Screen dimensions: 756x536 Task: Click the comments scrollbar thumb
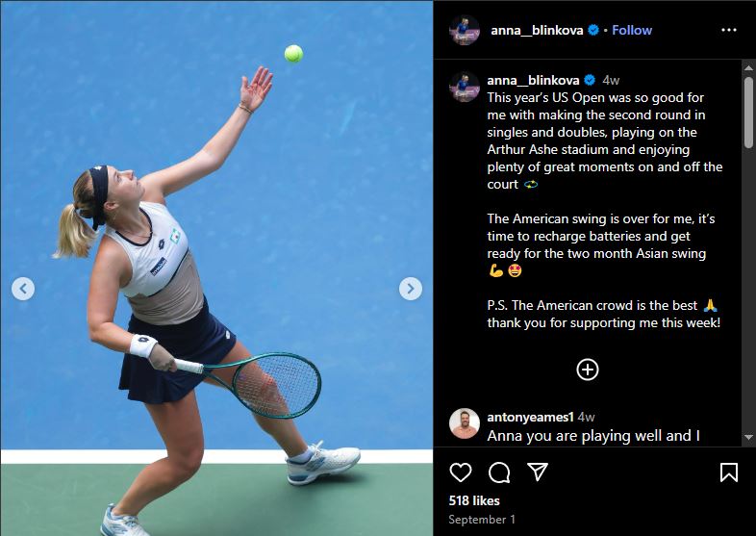[748, 112]
